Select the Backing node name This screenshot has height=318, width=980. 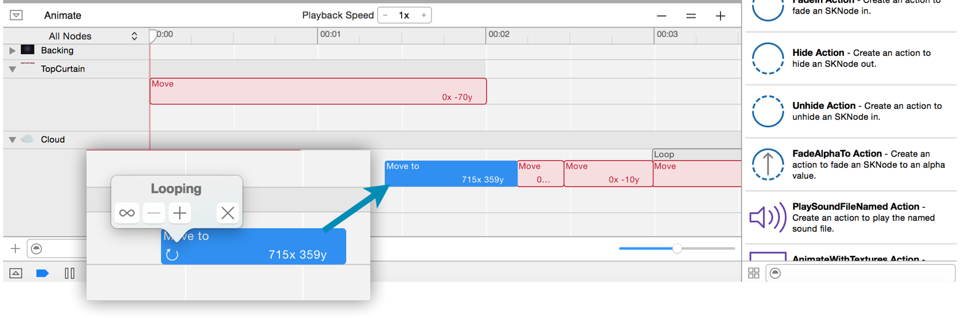[x=57, y=51]
